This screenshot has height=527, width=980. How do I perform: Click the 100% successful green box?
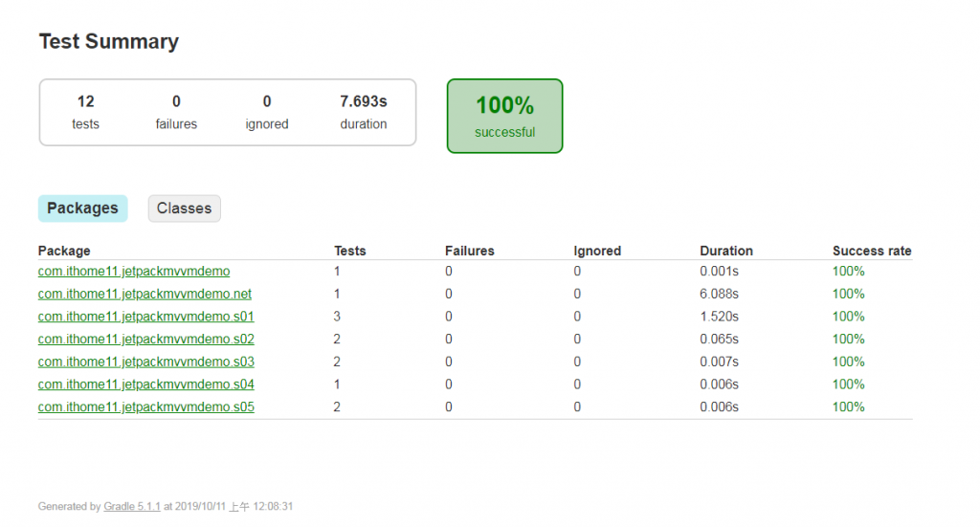coord(504,116)
